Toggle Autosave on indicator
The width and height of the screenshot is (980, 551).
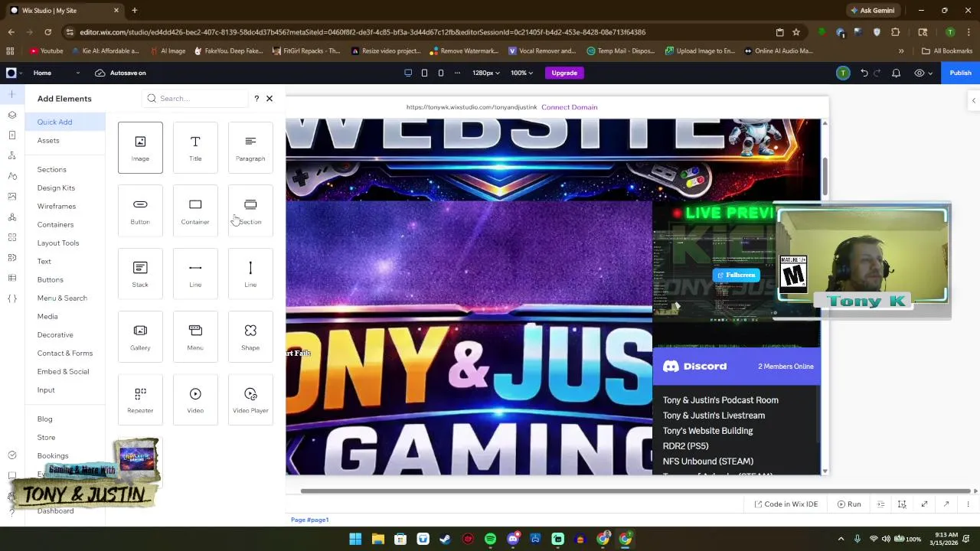(120, 73)
